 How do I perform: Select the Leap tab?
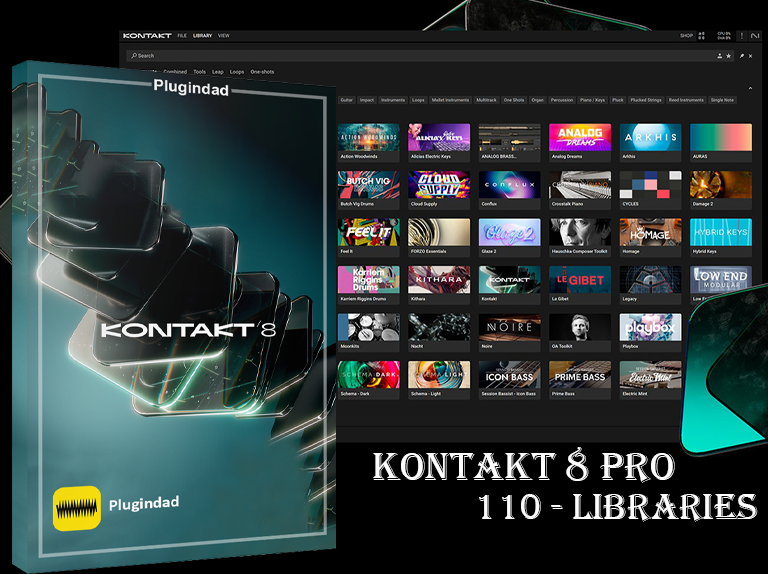pos(217,72)
